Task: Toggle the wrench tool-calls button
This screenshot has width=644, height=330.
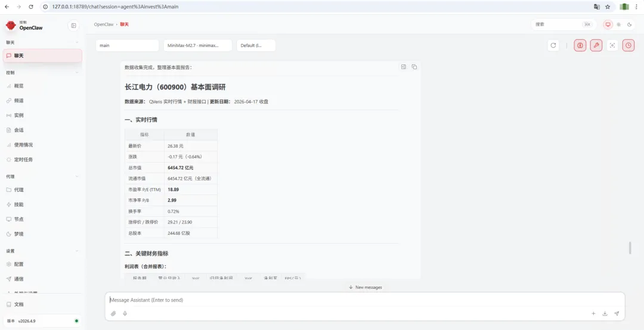Action: point(596,45)
